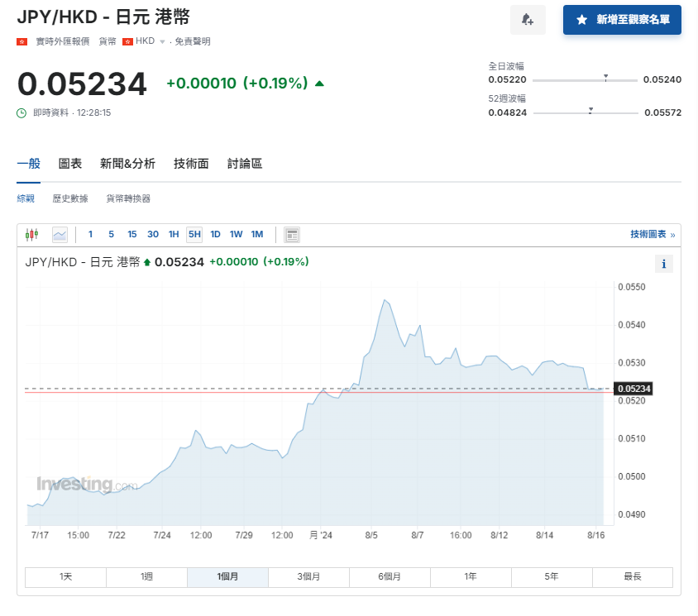Click the clock icon beside 即時資料
698x616 pixels.
tap(21, 110)
